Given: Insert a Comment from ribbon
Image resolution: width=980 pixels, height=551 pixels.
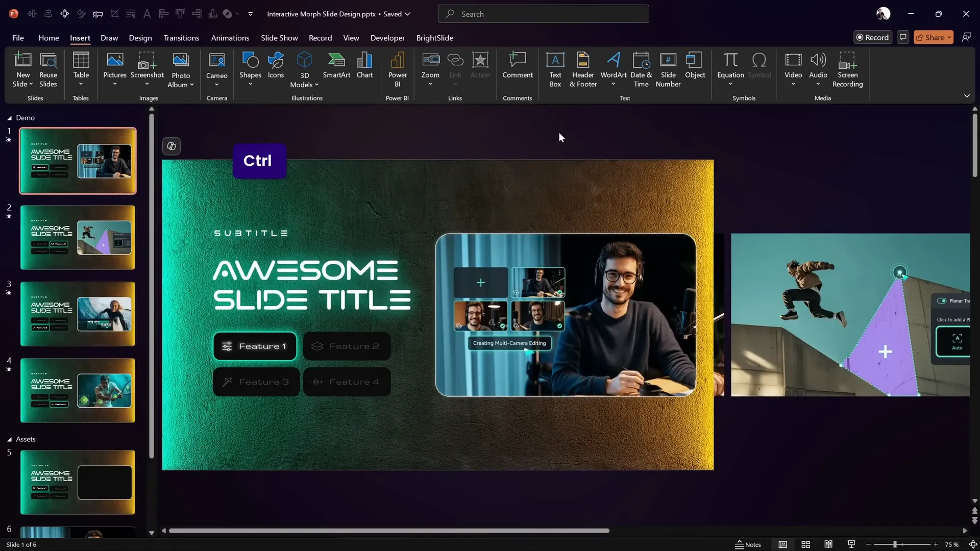Looking at the screenshot, I should tap(517, 65).
